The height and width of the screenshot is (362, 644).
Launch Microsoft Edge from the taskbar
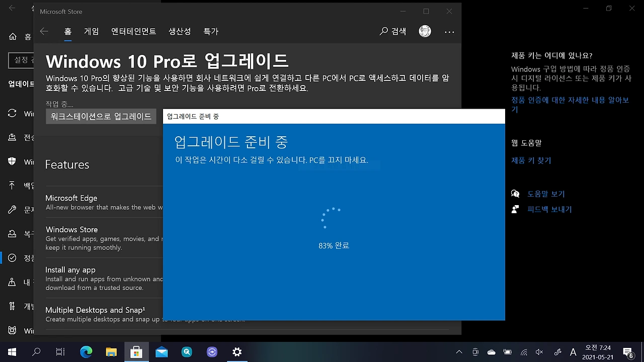click(86, 352)
